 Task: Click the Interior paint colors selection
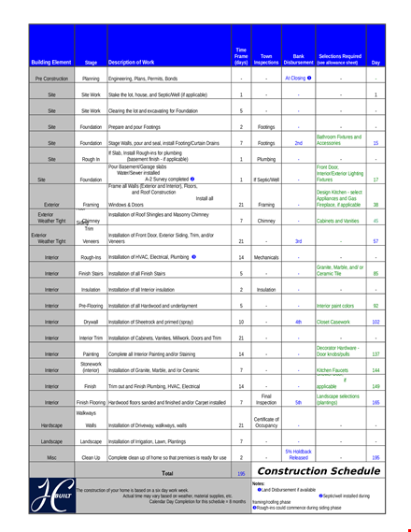coord(335,306)
